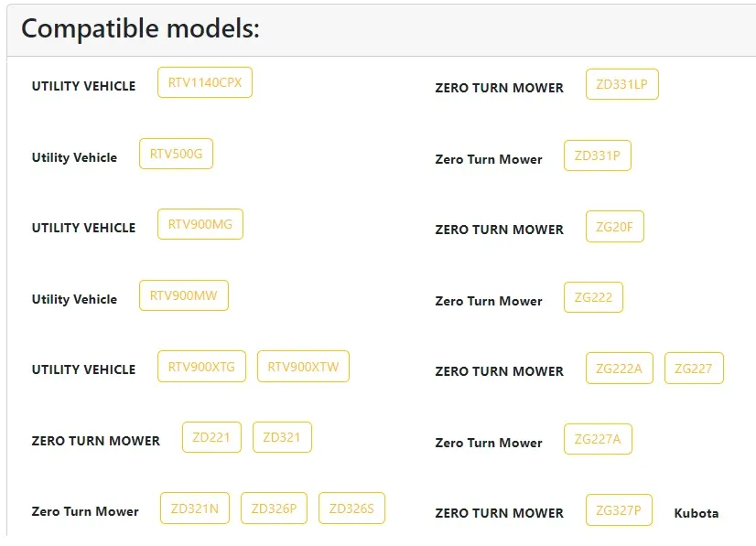The image size is (756, 546).
Task: Select the RTV500G utility vehicle tag
Action: click(176, 154)
